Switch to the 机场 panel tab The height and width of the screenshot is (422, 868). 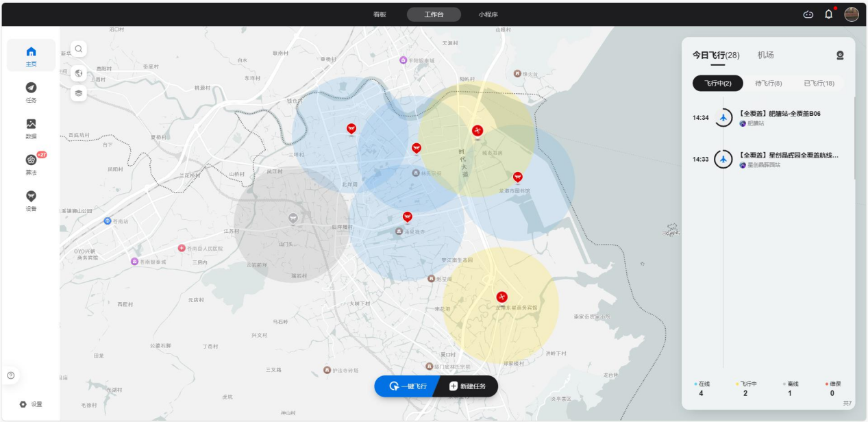tap(765, 55)
